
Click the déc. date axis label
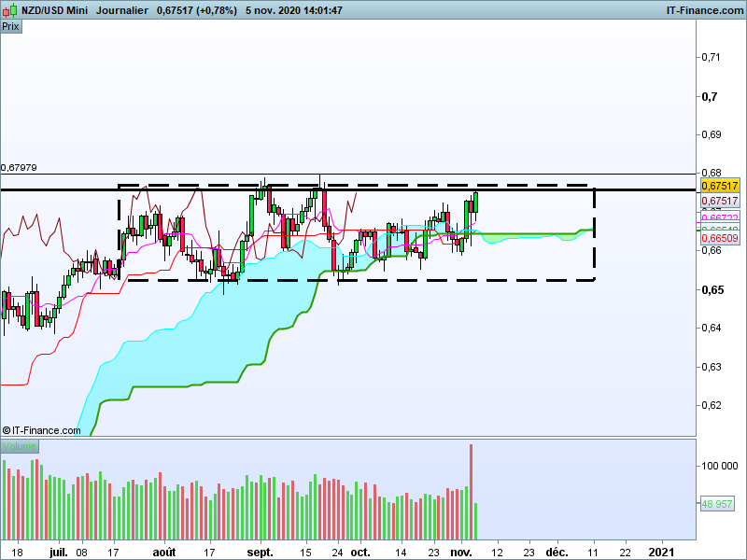coord(557,553)
